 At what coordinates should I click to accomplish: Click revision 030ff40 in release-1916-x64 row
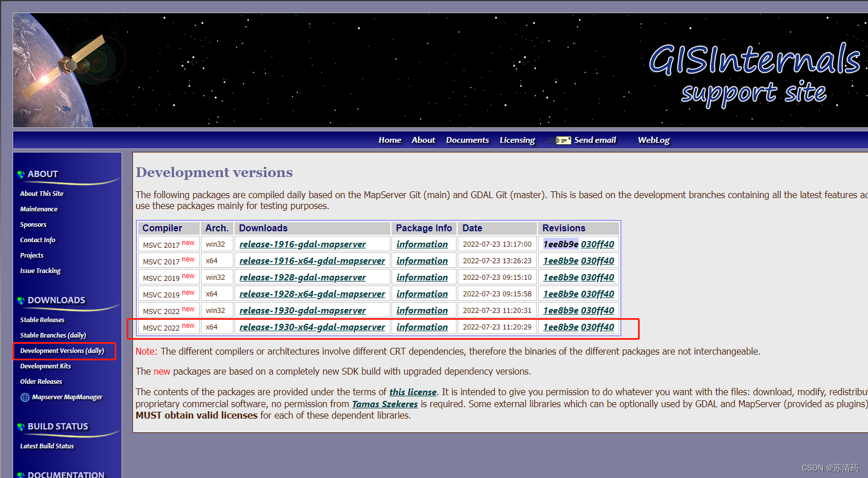point(597,261)
